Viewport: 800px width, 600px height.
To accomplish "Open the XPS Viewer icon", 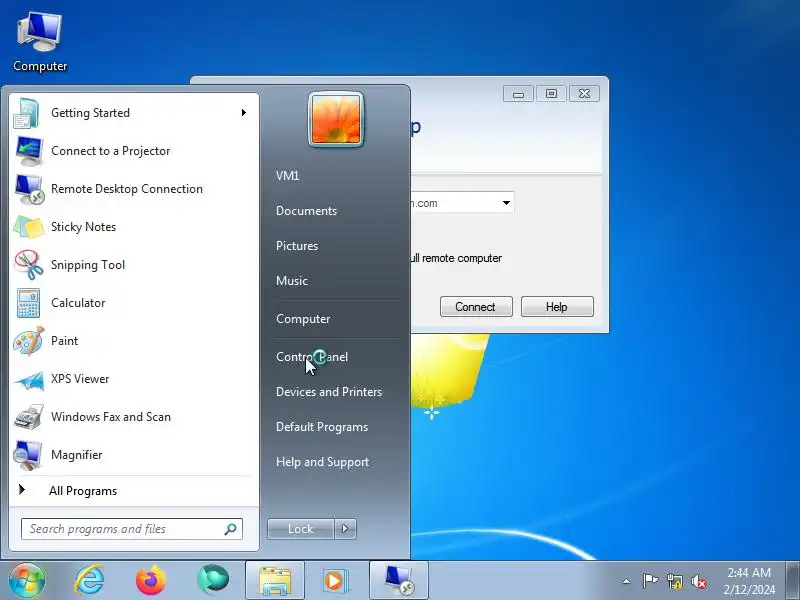I will (x=29, y=379).
